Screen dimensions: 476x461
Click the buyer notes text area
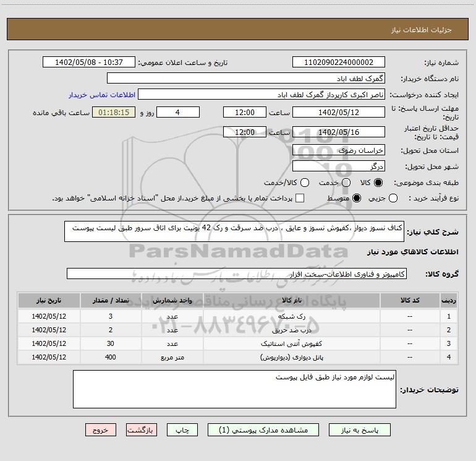234,389
